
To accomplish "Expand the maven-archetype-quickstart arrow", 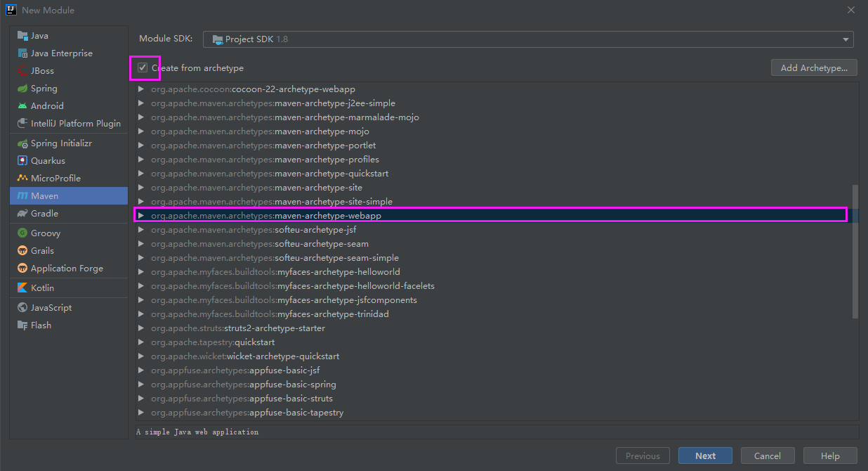I will (x=141, y=174).
